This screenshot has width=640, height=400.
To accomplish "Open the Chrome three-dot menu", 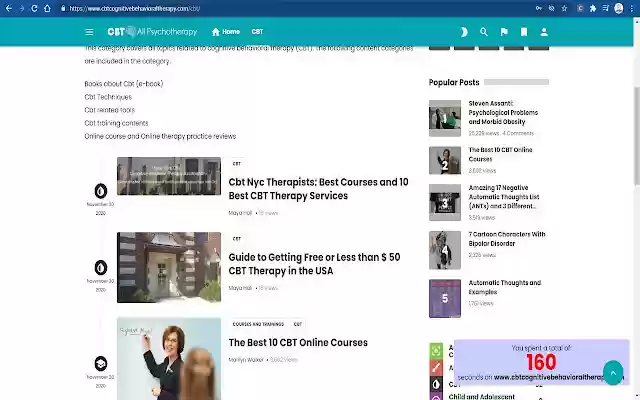I will coord(631,8).
